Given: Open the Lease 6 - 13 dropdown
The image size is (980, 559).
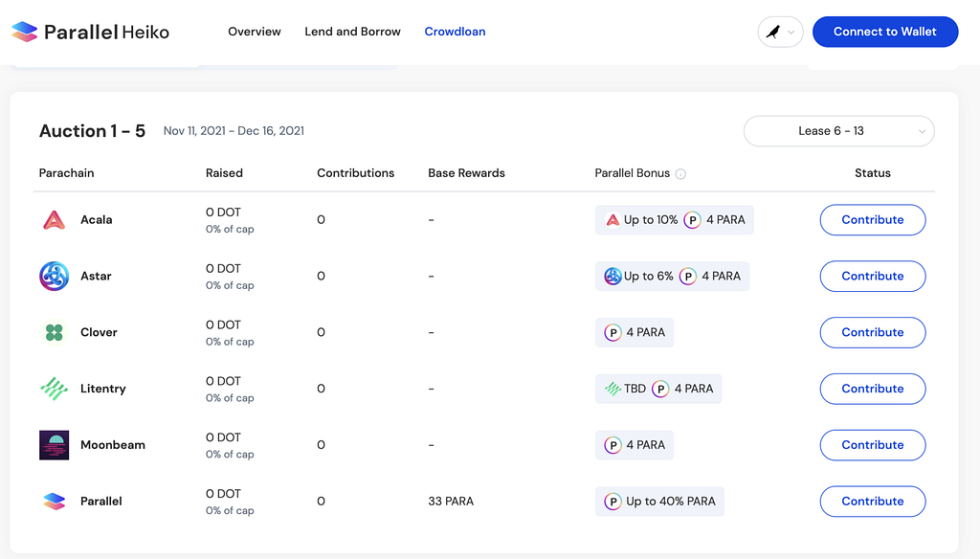Looking at the screenshot, I should click(x=838, y=131).
